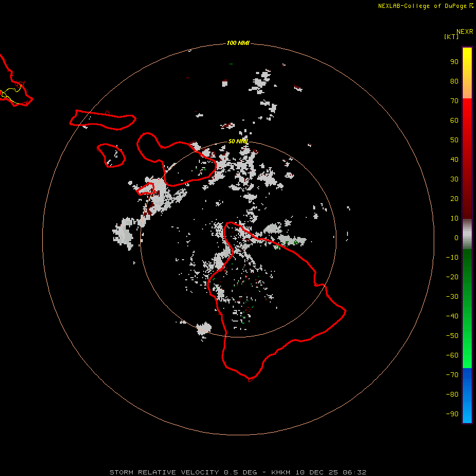476x476 pixels.
Task: Click the 60 value on velocity scale
Action: tap(454, 120)
